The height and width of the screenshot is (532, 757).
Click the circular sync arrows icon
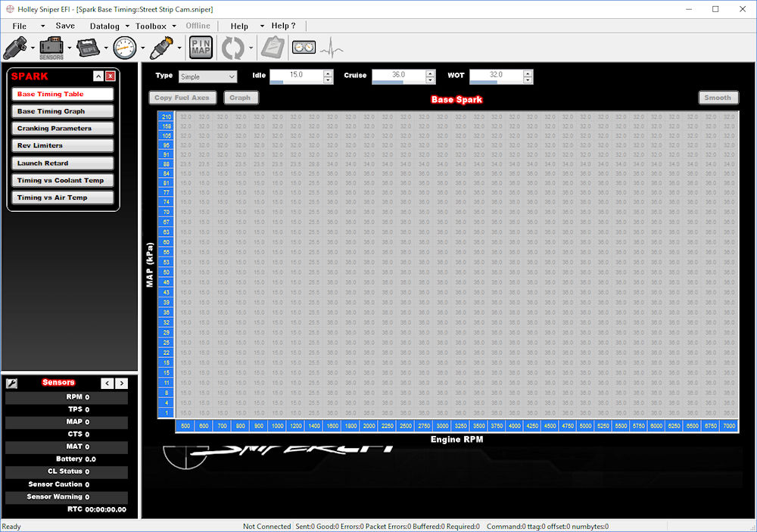(233, 48)
